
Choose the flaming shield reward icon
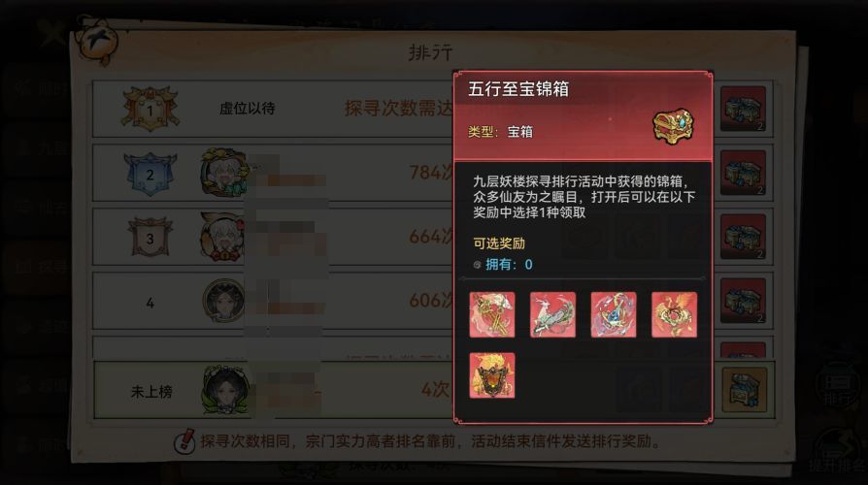(x=492, y=375)
